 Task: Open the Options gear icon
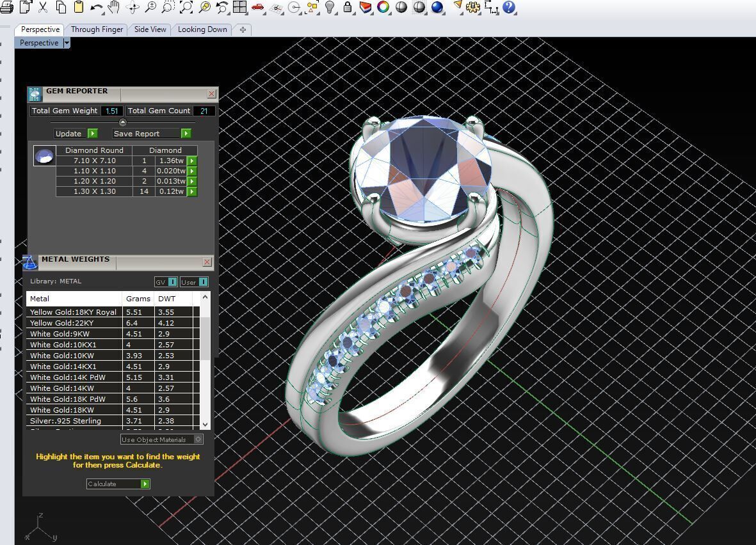point(473,7)
